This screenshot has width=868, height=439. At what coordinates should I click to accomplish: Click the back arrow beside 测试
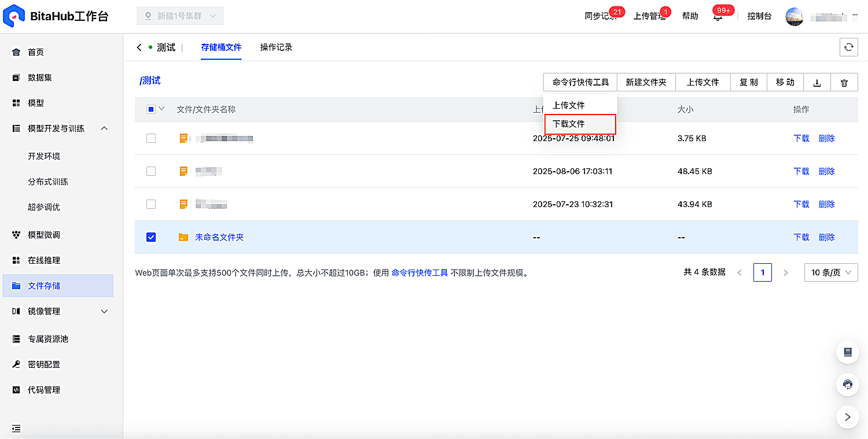tap(139, 47)
